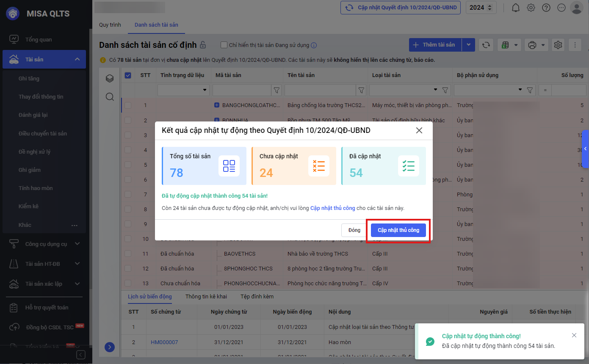The image size is (589, 364).
Task: Click the help question mark icon
Action: (546, 8)
